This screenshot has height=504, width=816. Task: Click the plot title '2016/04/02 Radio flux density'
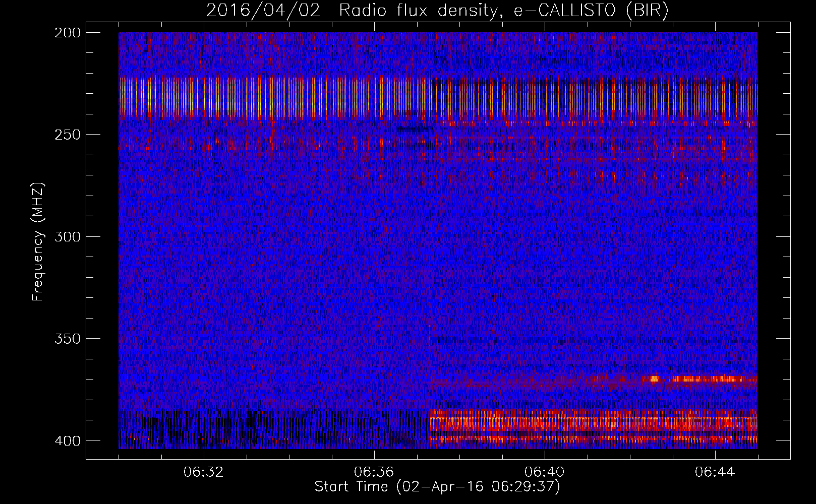tap(437, 10)
